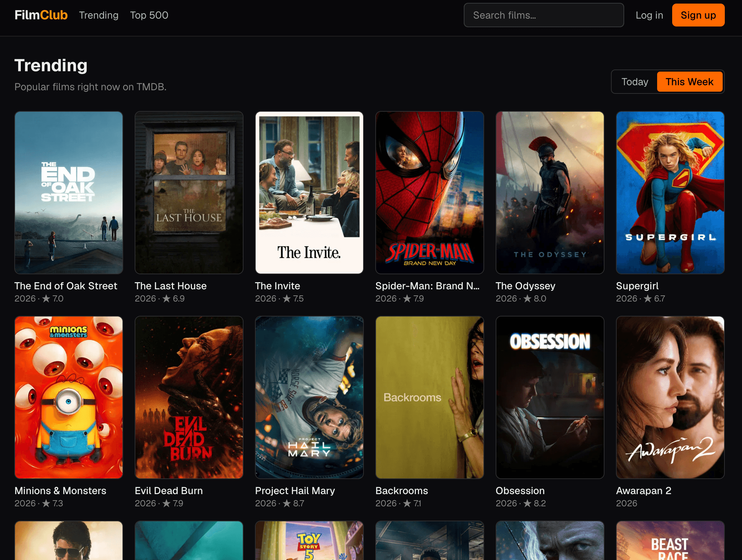
Task: Switch trending range to Today
Action: tap(635, 82)
